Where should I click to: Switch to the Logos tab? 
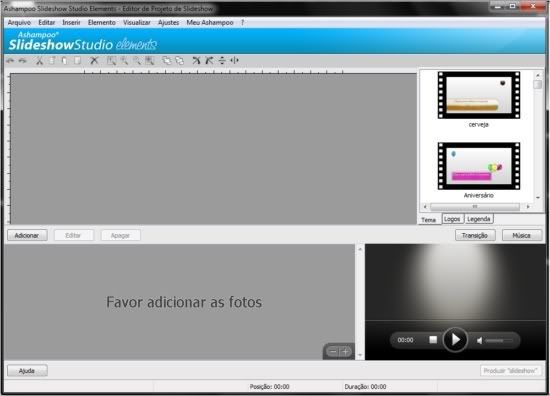(x=452, y=219)
